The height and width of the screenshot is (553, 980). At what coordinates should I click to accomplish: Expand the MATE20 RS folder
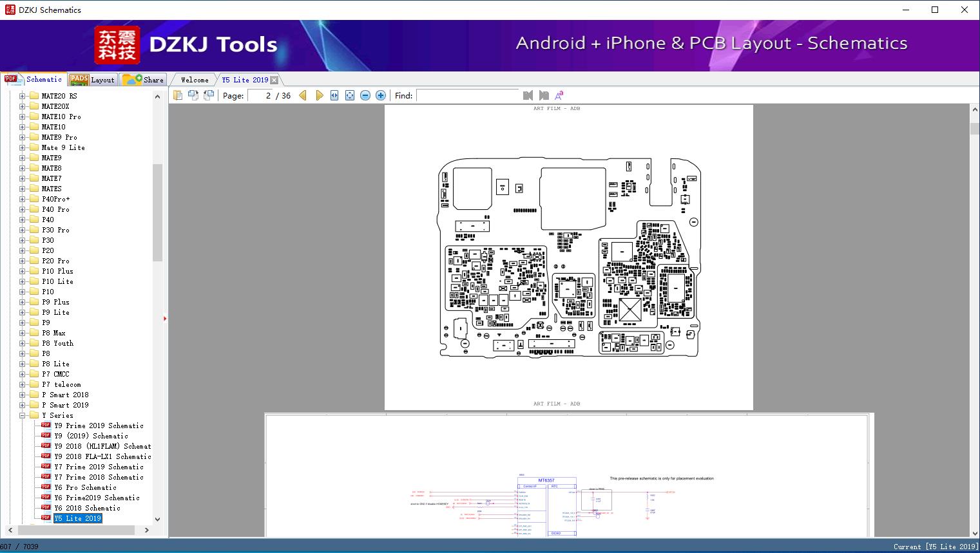[22, 96]
